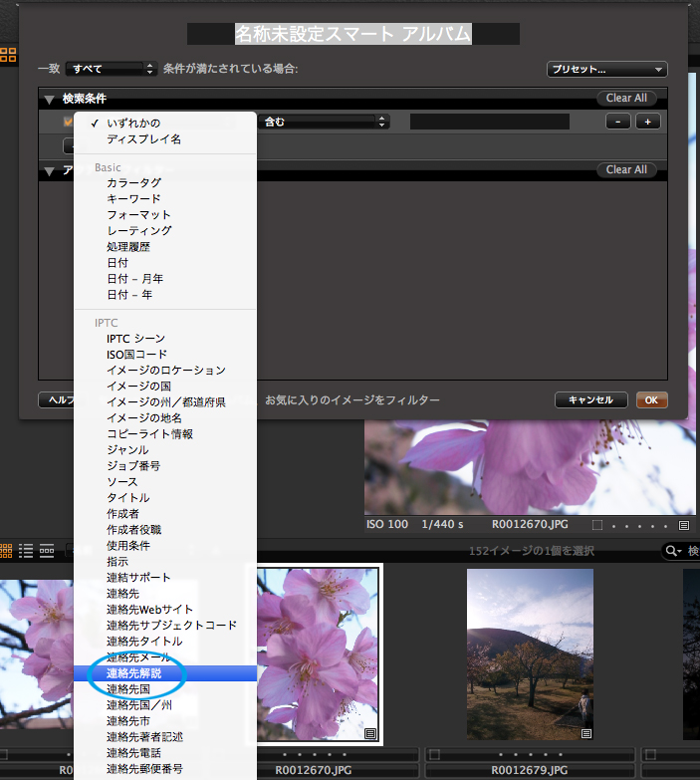Click the キャンセル button
Viewport: 700px width, 780px height.
(590, 399)
